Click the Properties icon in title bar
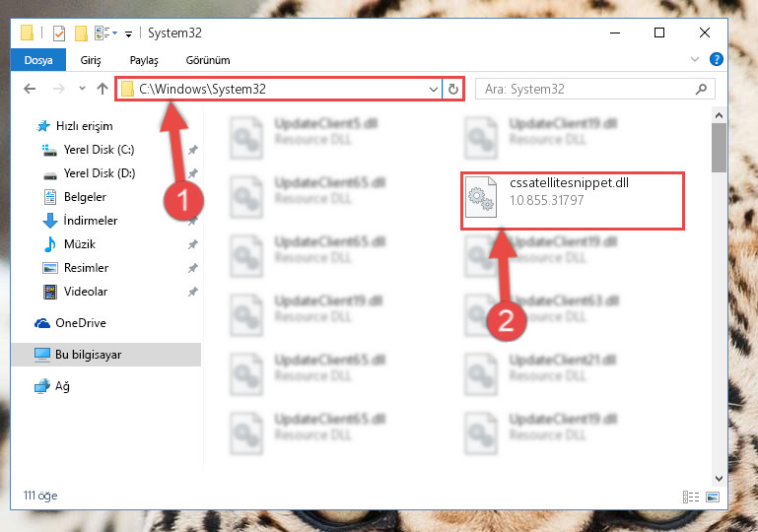This screenshot has width=758, height=532. tap(59, 33)
